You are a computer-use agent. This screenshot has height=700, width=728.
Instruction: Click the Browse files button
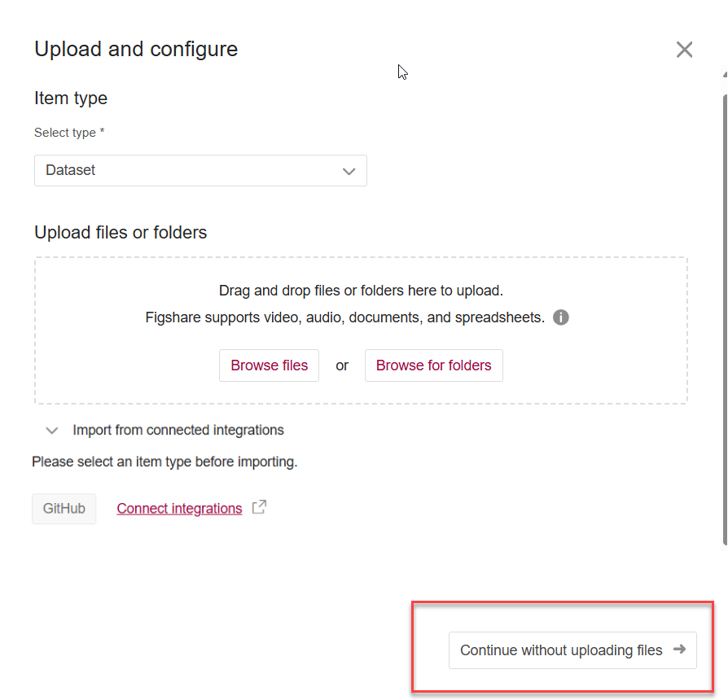point(269,365)
